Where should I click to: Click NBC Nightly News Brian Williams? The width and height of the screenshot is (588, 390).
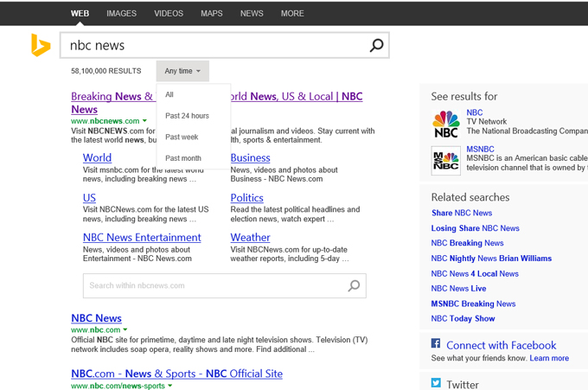click(491, 259)
